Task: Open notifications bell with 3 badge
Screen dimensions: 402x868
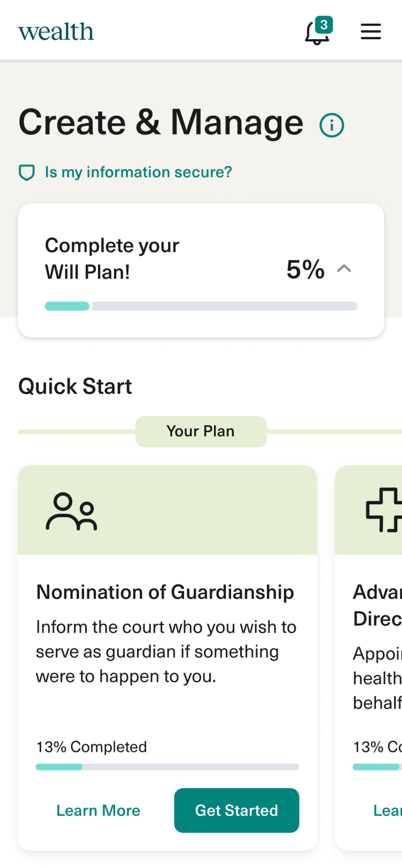Action: (x=318, y=32)
